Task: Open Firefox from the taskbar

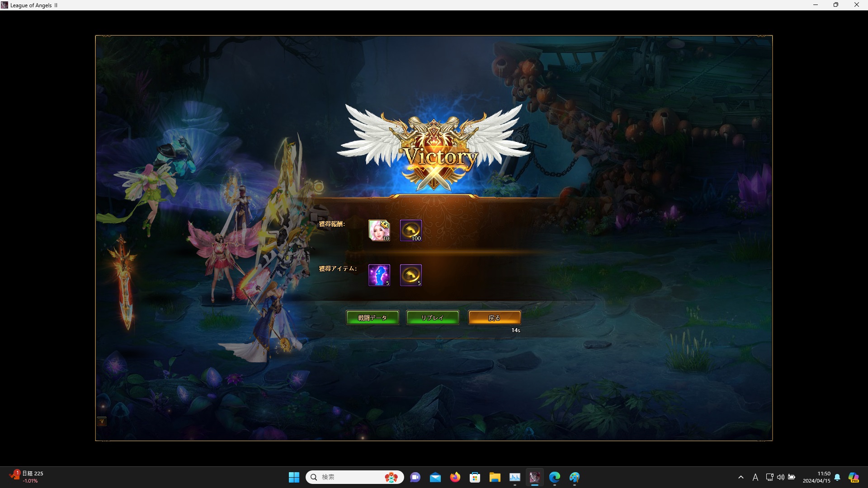Action: pyautogui.click(x=455, y=477)
